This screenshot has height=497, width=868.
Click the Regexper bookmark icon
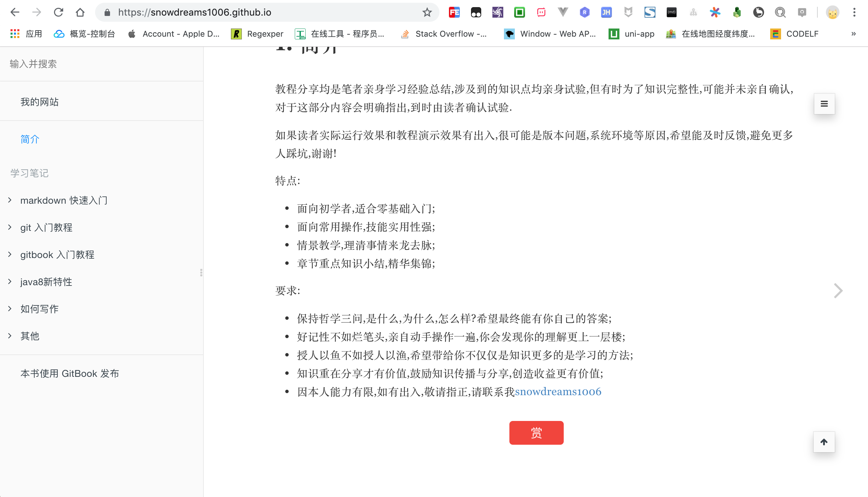point(236,34)
